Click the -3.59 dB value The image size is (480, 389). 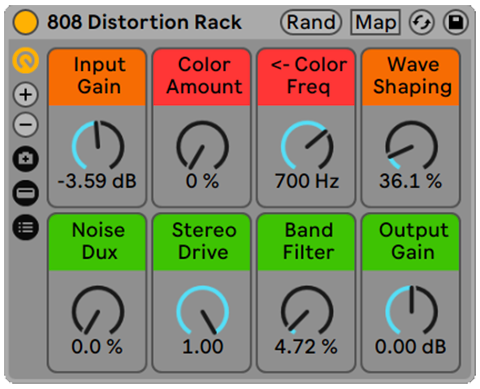97,181
